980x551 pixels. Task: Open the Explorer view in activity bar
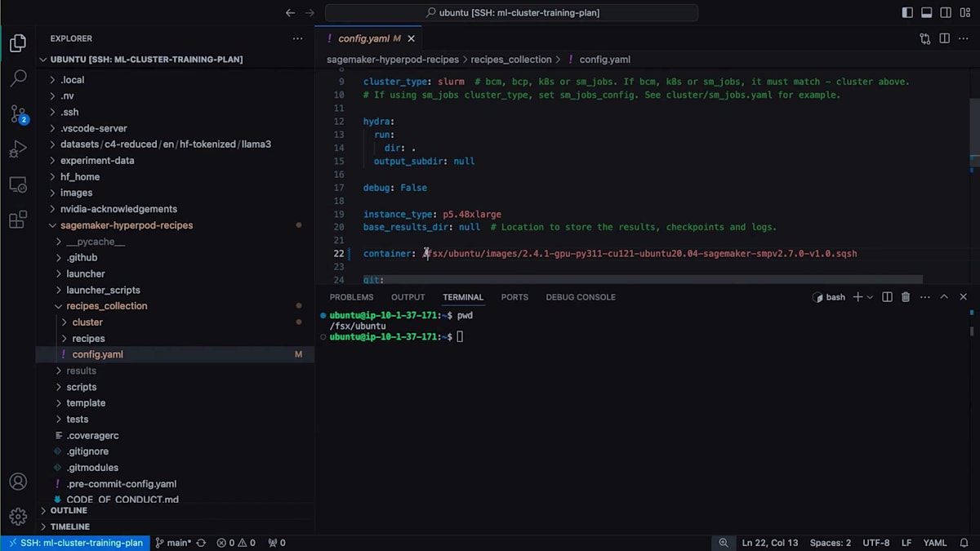[x=18, y=43]
